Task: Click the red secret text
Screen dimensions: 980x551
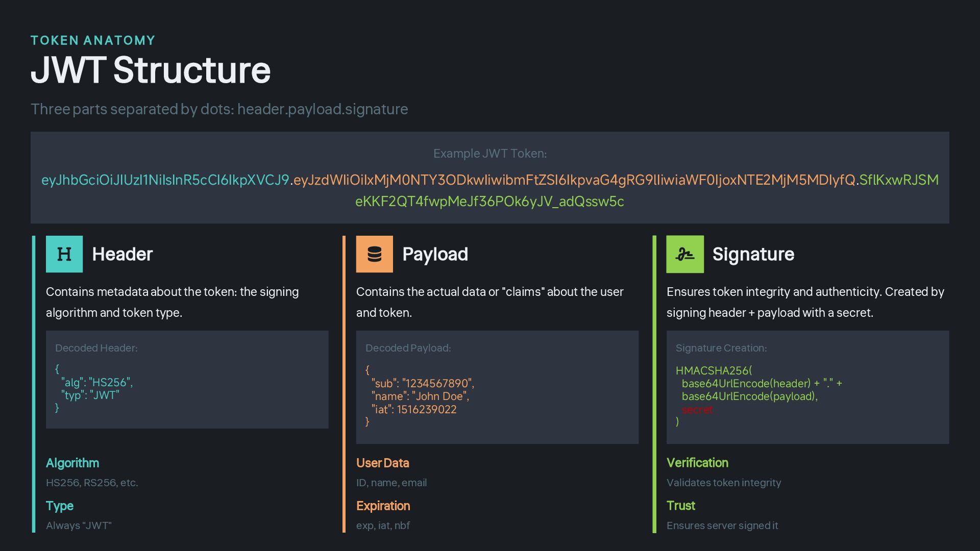Action: 697,410
